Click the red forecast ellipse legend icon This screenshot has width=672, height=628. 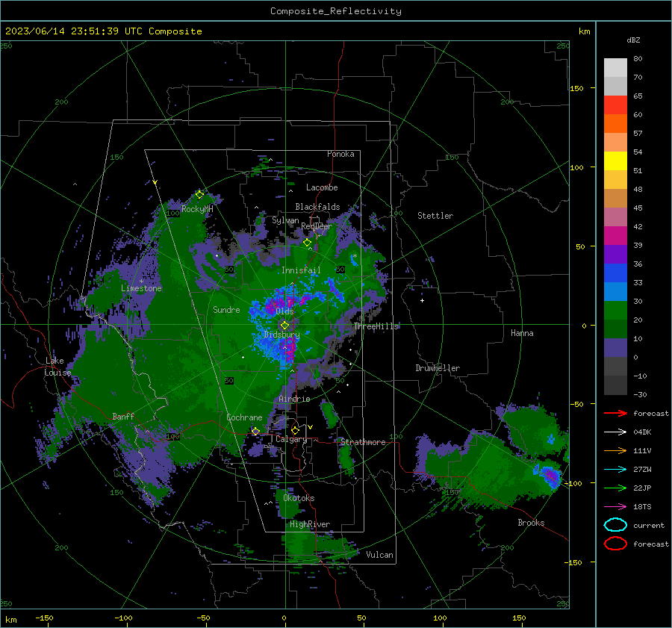pos(615,544)
